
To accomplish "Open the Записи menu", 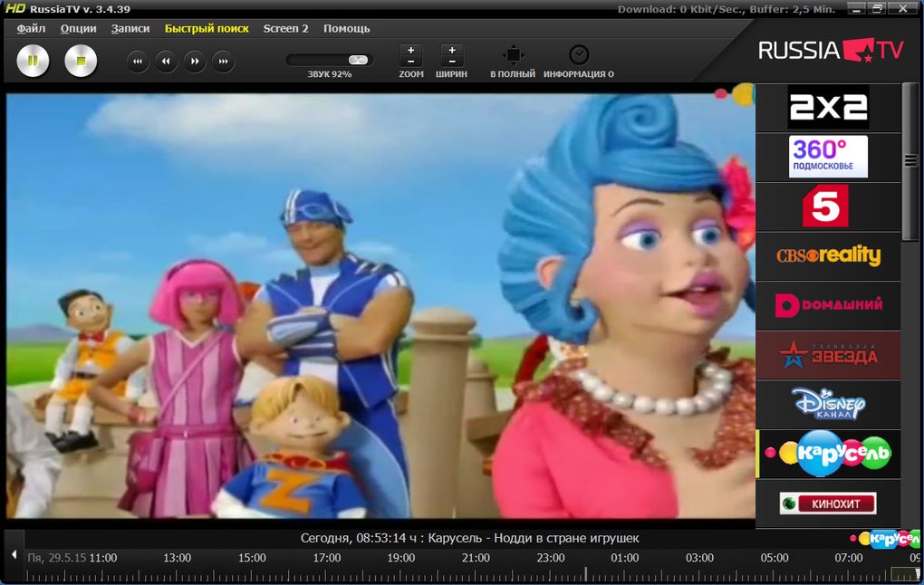I will point(130,28).
